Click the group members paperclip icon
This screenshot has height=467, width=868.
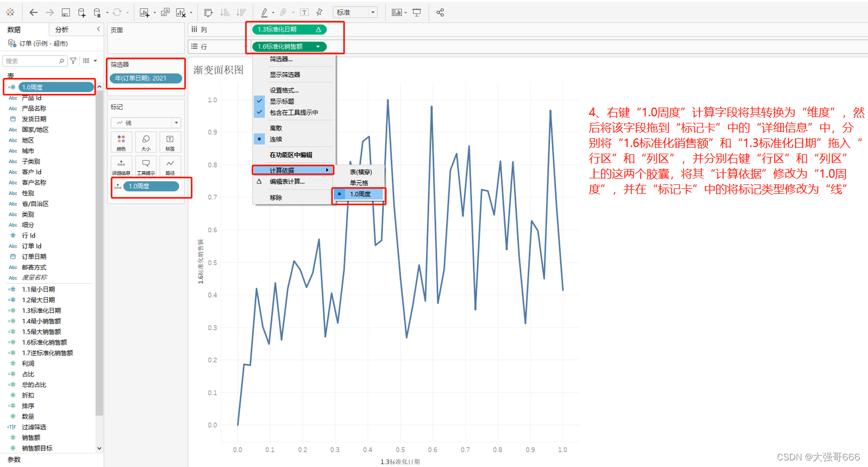click(x=283, y=12)
